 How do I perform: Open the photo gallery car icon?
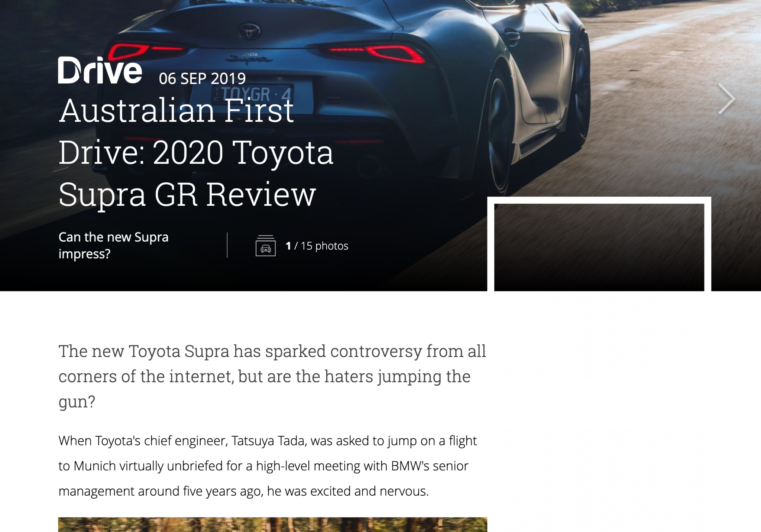pyautogui.click(x=265, y=246)
